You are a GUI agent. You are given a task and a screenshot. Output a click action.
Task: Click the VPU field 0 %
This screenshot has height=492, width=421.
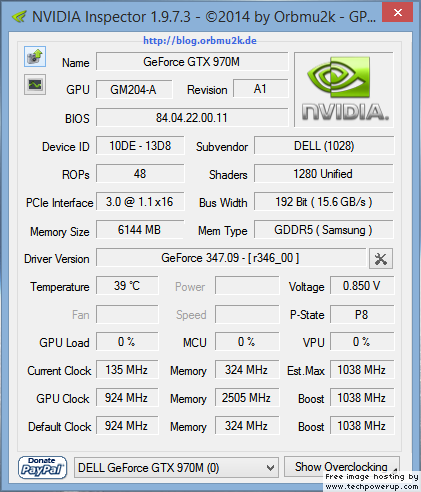pos(362,342)
